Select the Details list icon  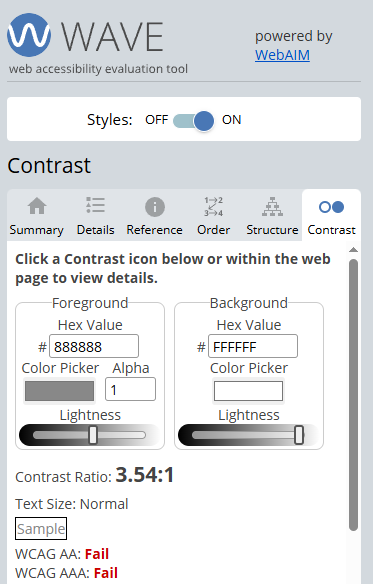[x=95, y=205]
